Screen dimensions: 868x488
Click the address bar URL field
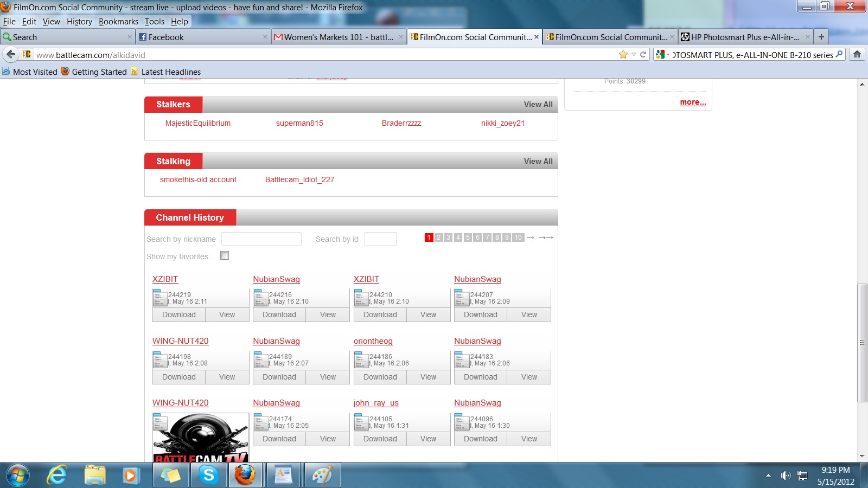click(x=325, y=55)
